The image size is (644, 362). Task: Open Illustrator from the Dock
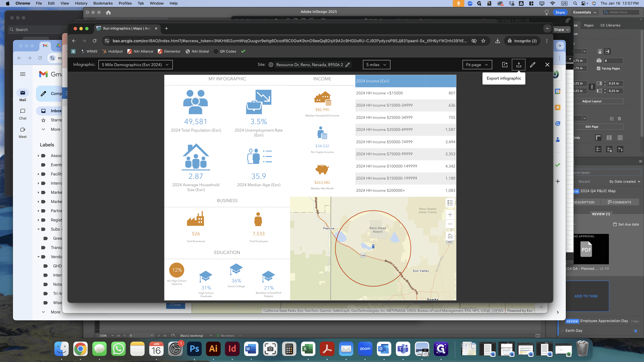coord(213,349)
